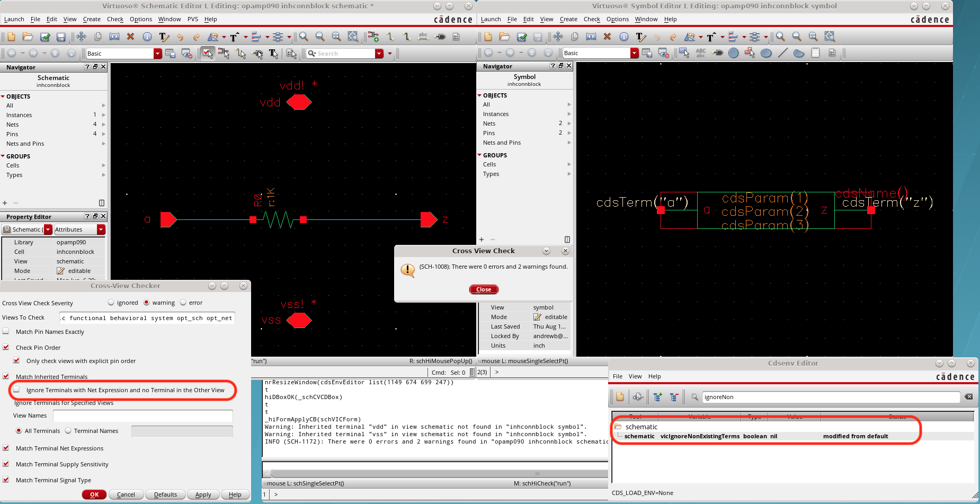
Task: Open View menu in Cdsenv Editor
Action: click(x=635, y=376)
